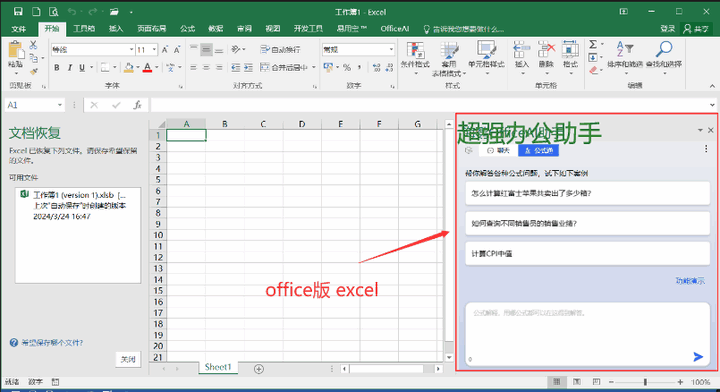Create new workbook from quick access toolbar
This screenshot has width=720, height=392.
coord(36,11)
